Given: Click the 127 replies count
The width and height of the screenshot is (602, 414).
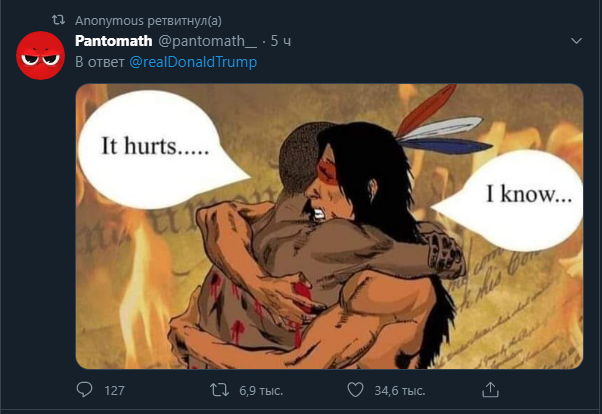Looking at the screenshot, I should click(114, 391).
